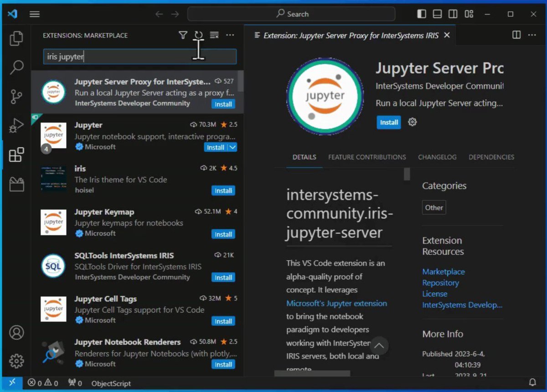
Task: Open the Source Control view
Action: tap(16, 97)
